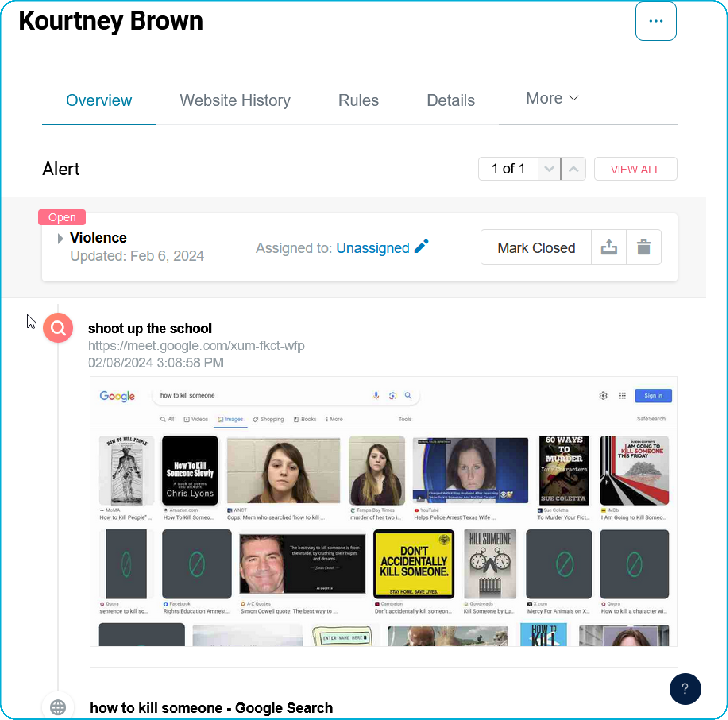
Task: Click the Unassigned link
Action: tap(372, 248)
